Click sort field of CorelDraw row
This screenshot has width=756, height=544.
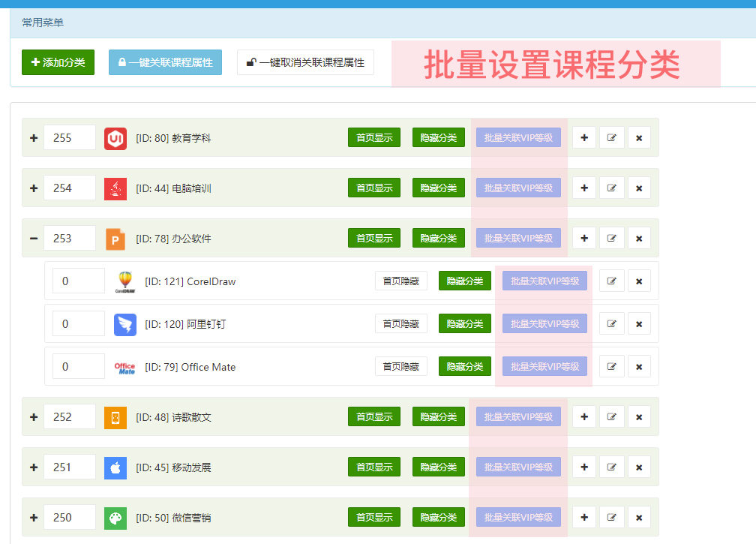[79, 281]
